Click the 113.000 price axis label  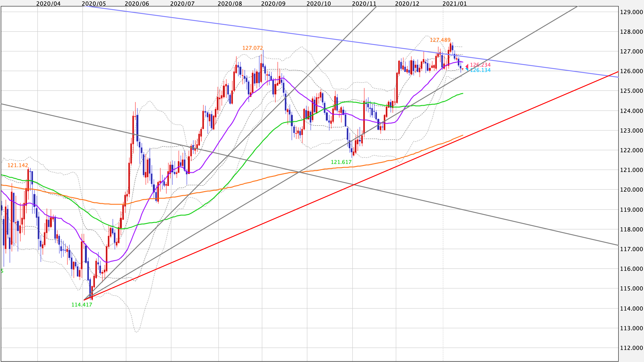(x=632, y=328)
